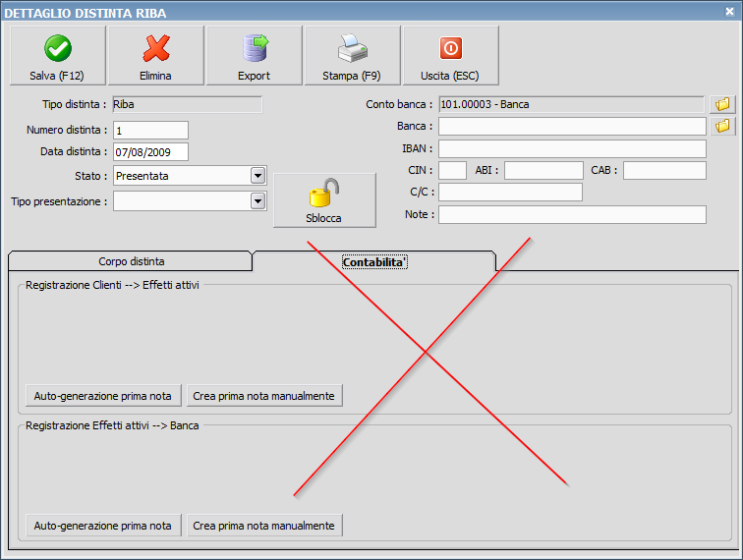Click Crea prima nota manualmente under Clienti --> Effetti attivi
This screenshot has height=560, width=743.
[264, 396]
